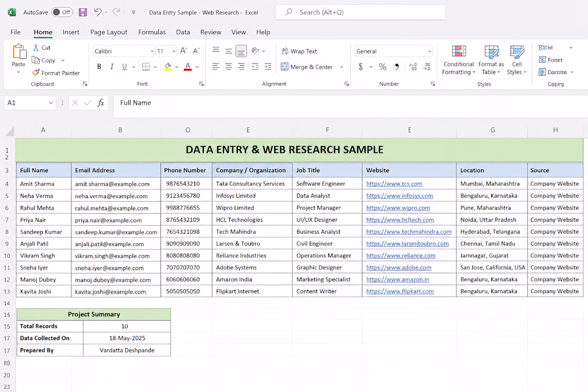Open the Name Box A1 dropdown
Image resolution: width=588 pixels, height=392 pixels.
(51, 103)
